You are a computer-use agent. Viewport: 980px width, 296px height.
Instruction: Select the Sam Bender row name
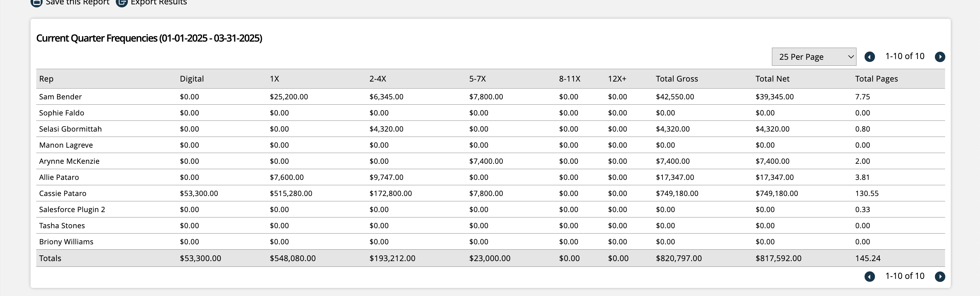tap(60, 97)
